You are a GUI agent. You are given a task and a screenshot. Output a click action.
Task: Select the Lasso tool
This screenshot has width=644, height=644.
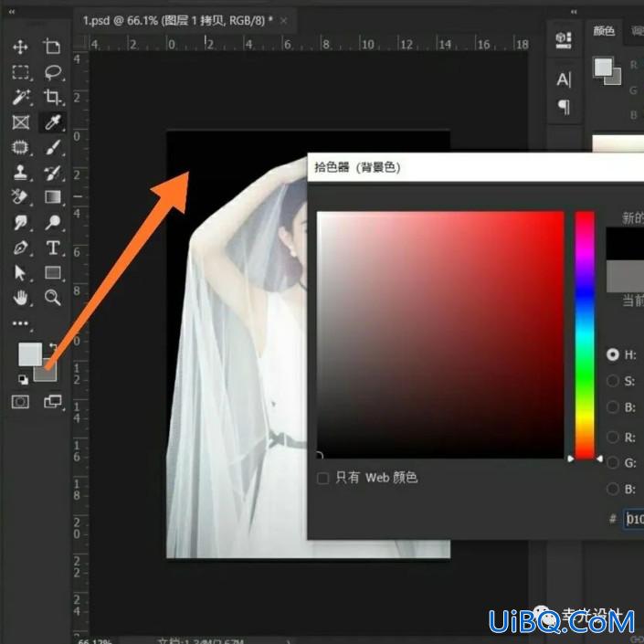tap(53, 72)
